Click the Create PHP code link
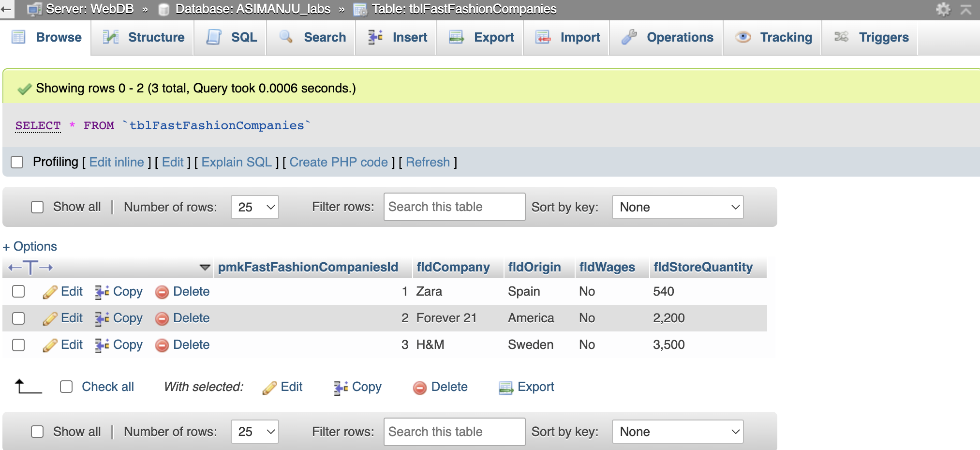The height and width of the screenshot is (450, 980). point(339,162)
